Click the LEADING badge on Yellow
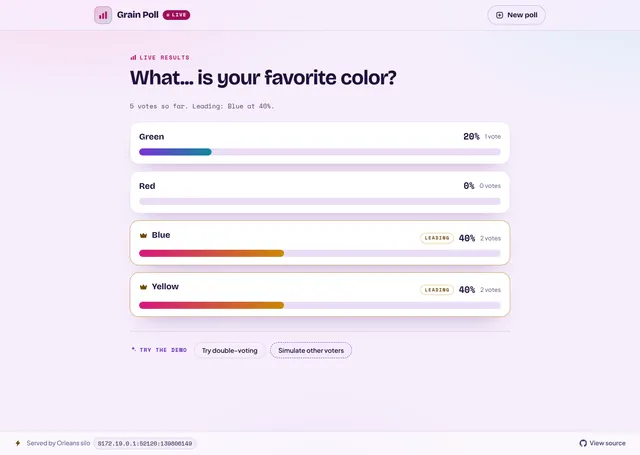This screenshot has width=640, height=455. 437,290
